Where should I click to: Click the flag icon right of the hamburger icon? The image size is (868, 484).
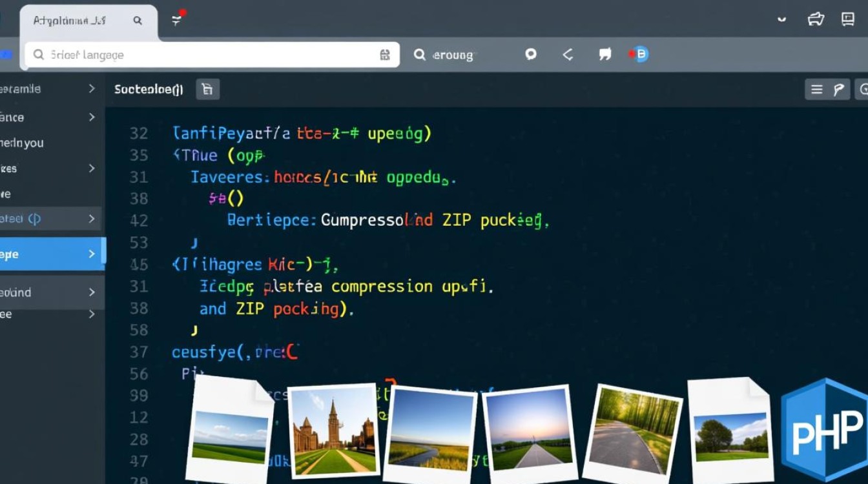click(838, 90)
